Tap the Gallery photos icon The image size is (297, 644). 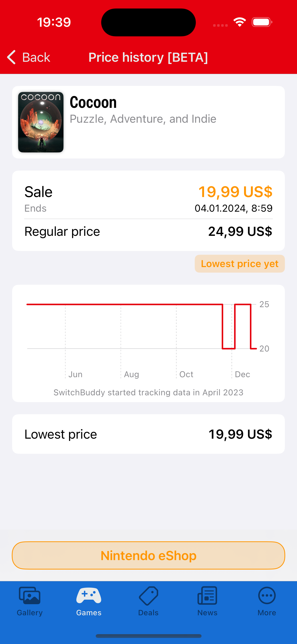click(x=30, y=596)
